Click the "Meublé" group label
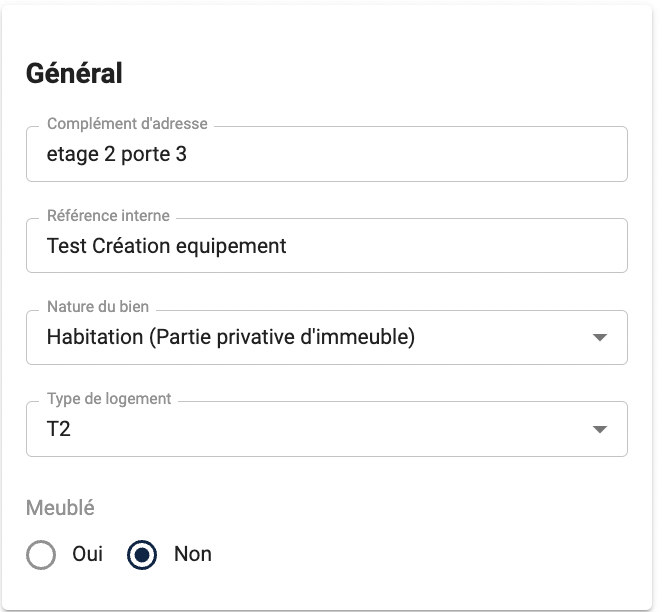Screen dimensions: 662x612 click(60, 508)
